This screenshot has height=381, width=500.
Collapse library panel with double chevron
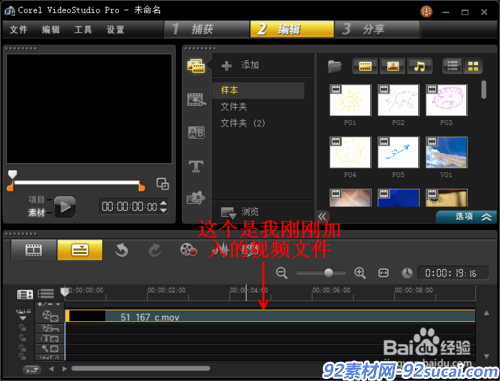pyautogui.click(x=322, y=216)
